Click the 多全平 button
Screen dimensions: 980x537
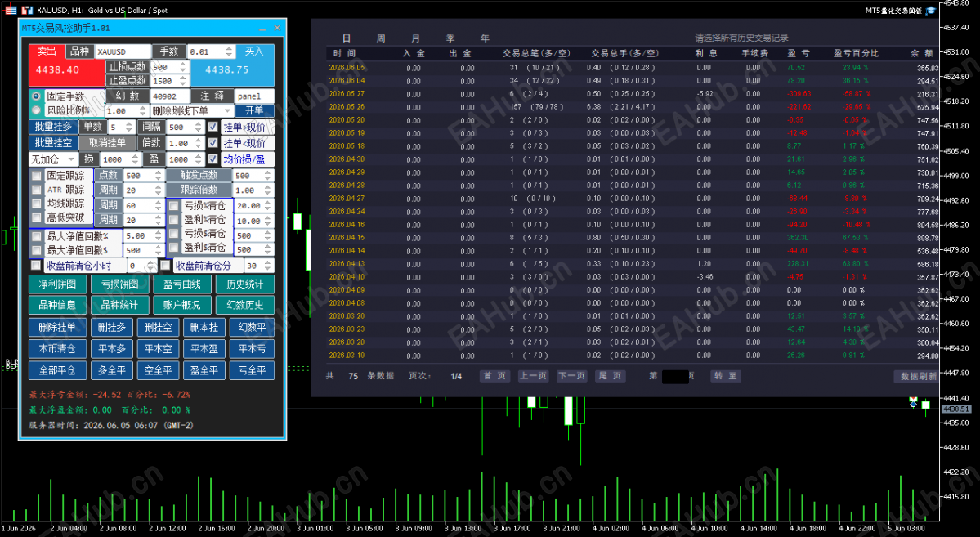pos(112,371)
